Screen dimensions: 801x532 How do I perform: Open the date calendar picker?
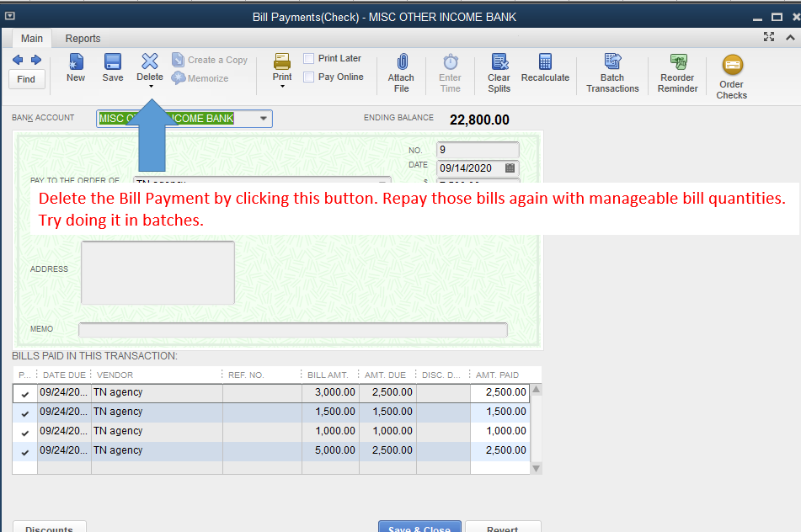click(x=510, y=168)
